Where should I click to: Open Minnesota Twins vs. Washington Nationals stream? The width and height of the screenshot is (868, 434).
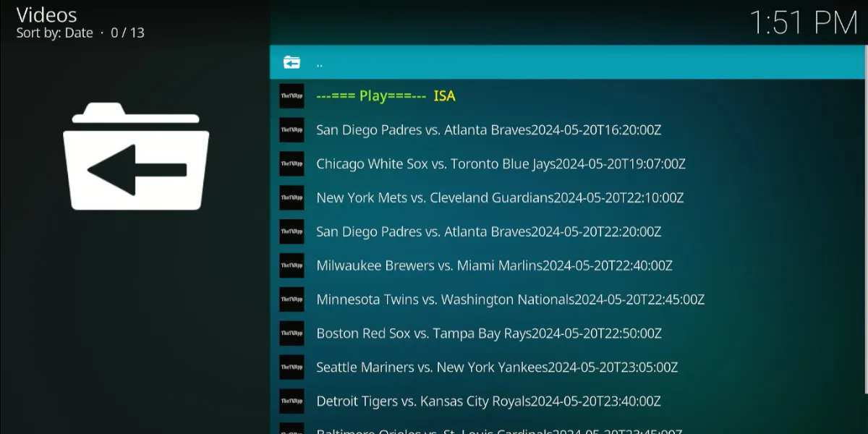(510, 299)
